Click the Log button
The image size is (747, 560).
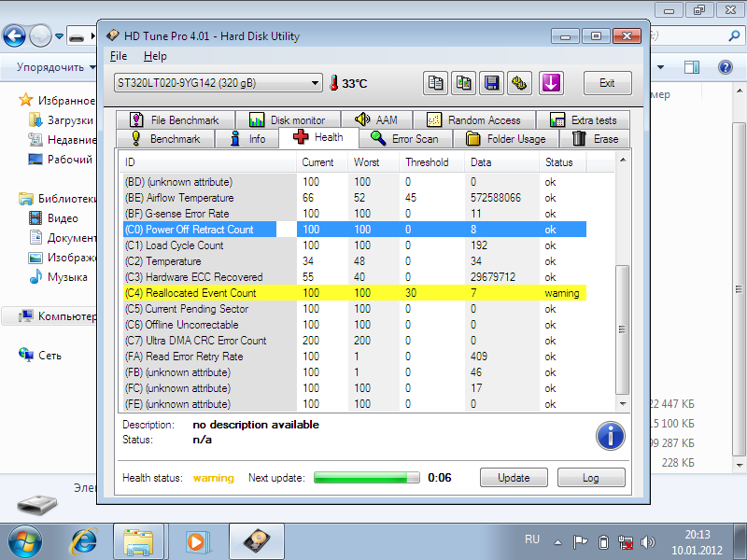(590, 478)
